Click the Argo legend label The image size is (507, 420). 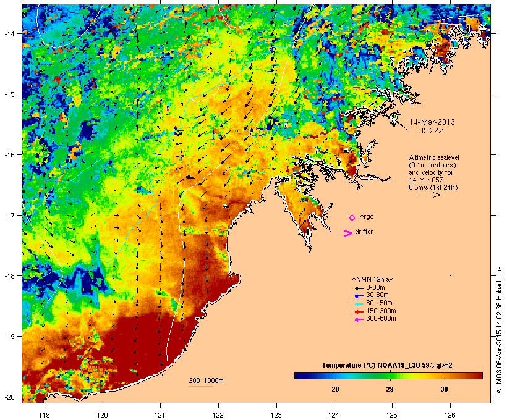367,217
